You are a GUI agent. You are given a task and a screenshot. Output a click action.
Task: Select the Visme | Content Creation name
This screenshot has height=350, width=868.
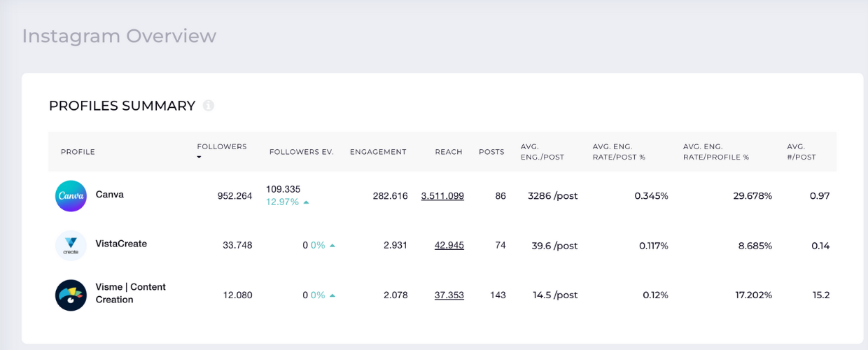[x=131, y=293]
